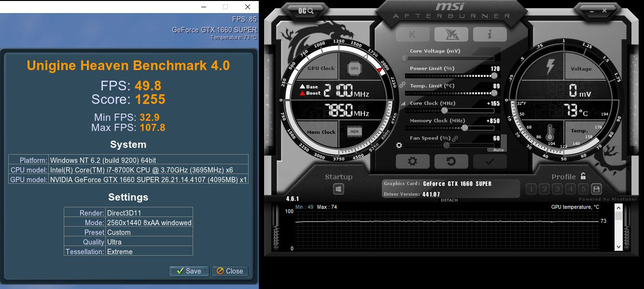Save the current profile with the floppy icon
Viewport: 644px width, 289px height.
(596, 189)
